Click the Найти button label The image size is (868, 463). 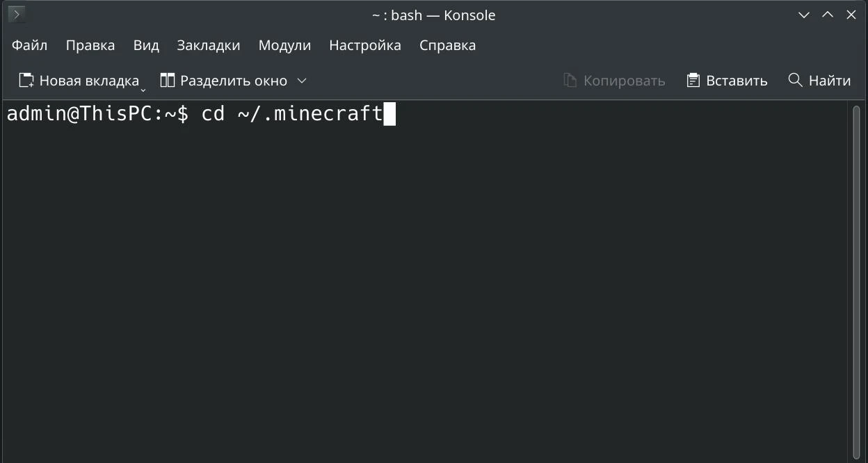830,81
